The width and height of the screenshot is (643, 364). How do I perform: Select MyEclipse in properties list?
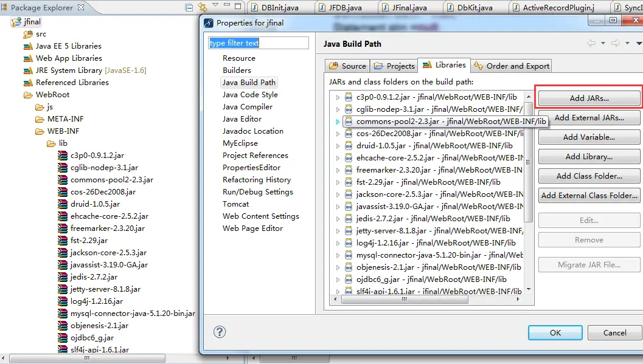240,143
